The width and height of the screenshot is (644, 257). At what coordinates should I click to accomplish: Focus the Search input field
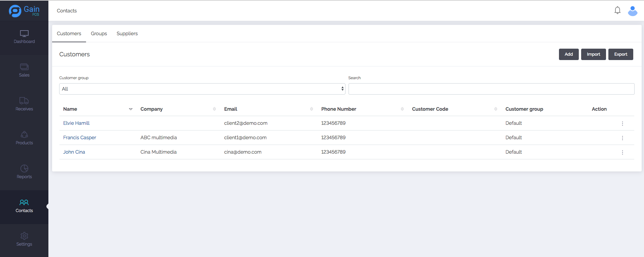point(491,89)
